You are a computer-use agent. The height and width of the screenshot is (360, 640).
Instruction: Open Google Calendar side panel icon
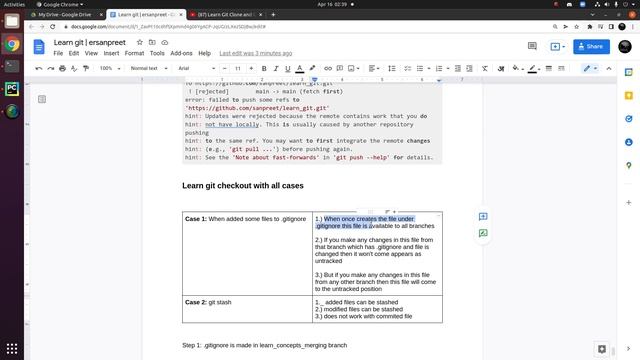(629, 72)
